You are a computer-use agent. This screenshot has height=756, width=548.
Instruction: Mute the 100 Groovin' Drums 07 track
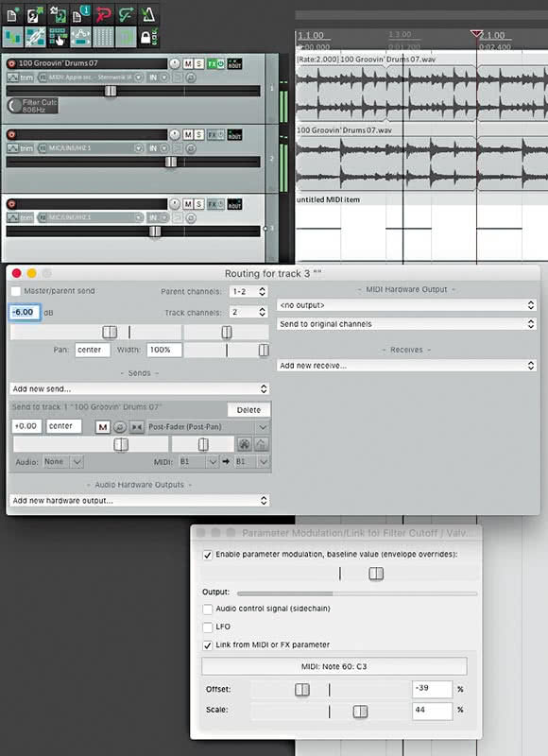coord(188,64)
